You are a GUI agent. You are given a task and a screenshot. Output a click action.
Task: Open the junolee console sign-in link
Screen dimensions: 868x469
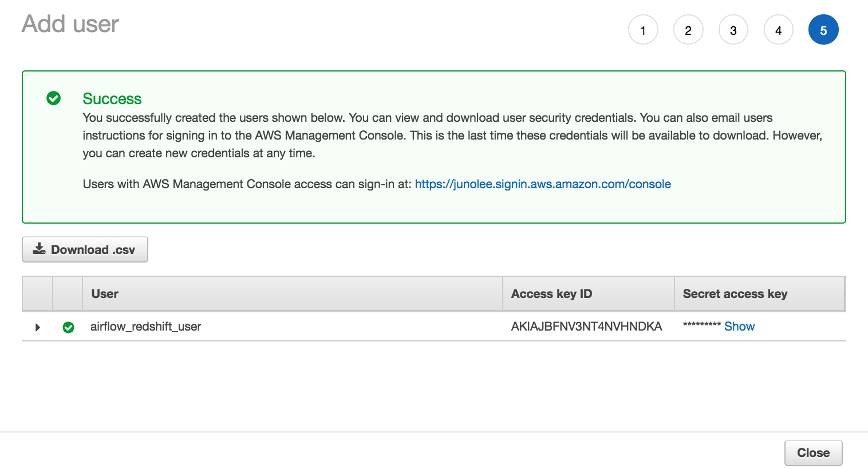[542, 184]
